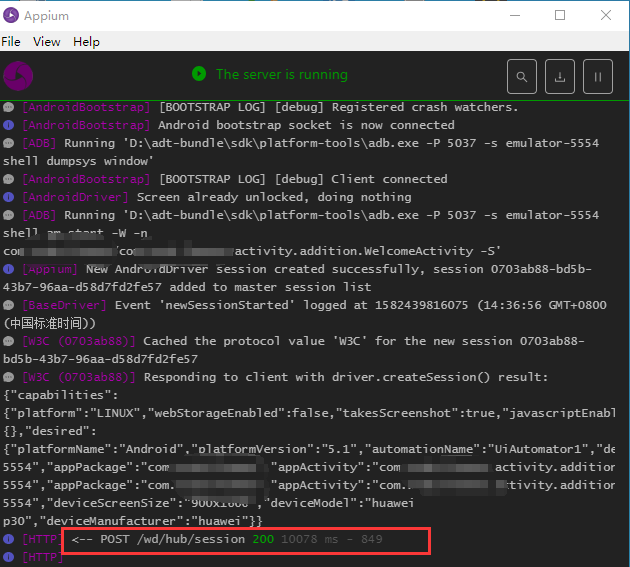This screenshot has height=567, width=630.
Task: Minimize the Appium window
Action: (515, 15)
